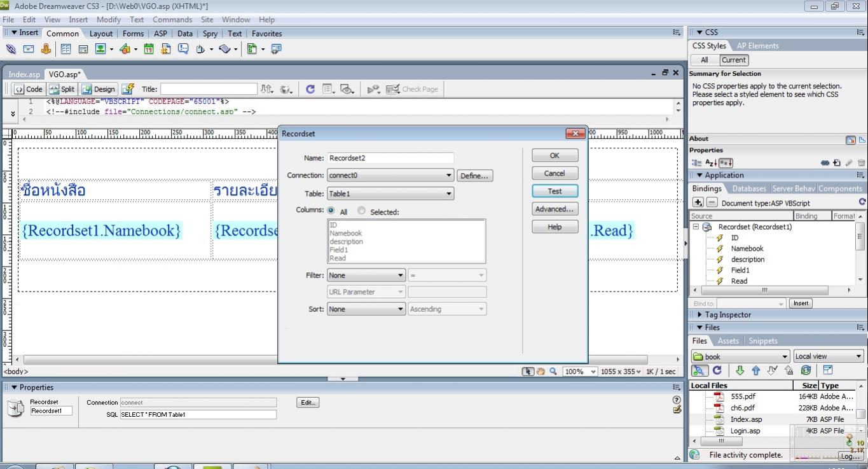Select the Zoom magnifier tool

tap(553, 372)
